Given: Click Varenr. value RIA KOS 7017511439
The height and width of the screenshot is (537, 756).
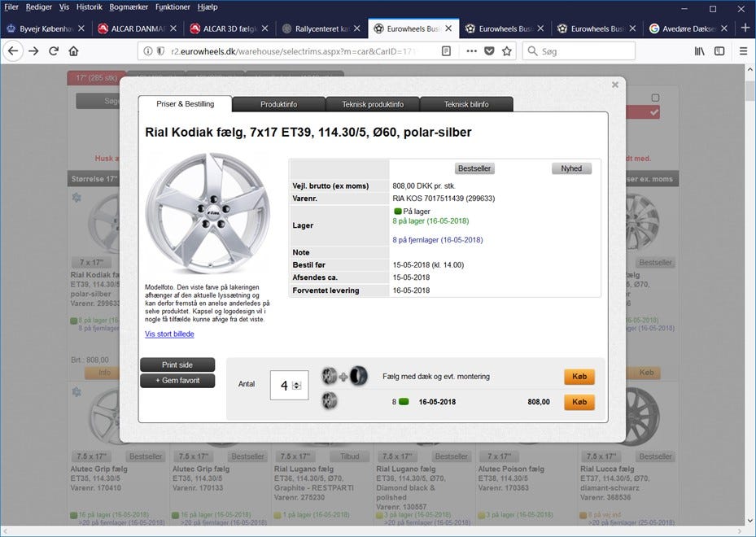Looking at the screenshot, I should 443,199.
